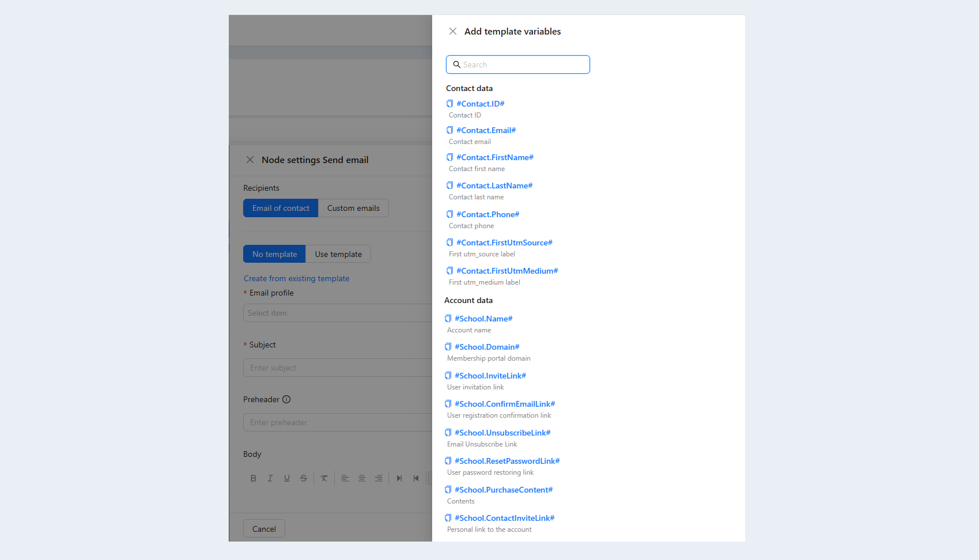
Task: Close the Add template variables panel
Action: (x=453, y=31)
